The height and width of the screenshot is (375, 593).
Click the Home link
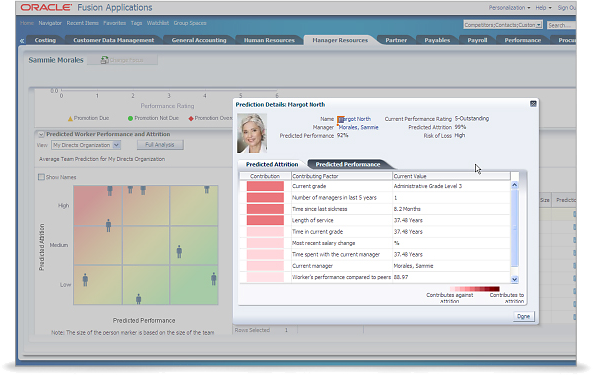27,23
